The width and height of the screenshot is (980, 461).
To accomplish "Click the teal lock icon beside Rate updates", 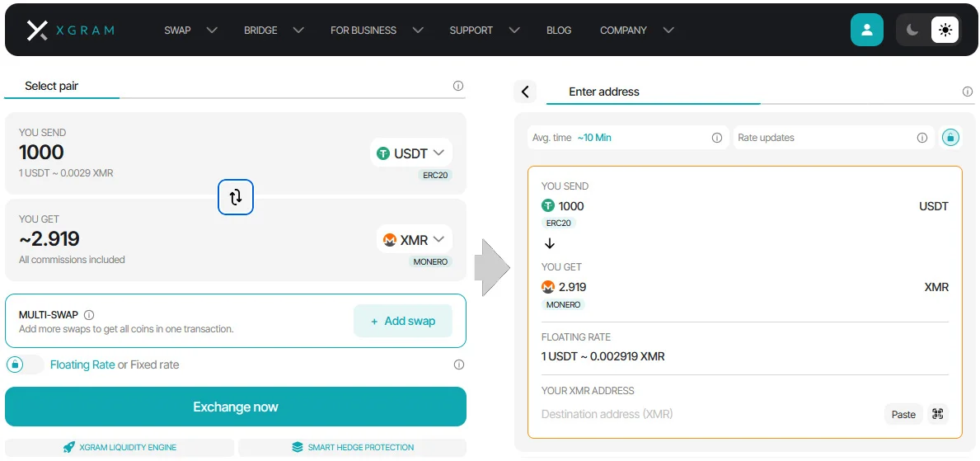I will click(x=950, y=138).
